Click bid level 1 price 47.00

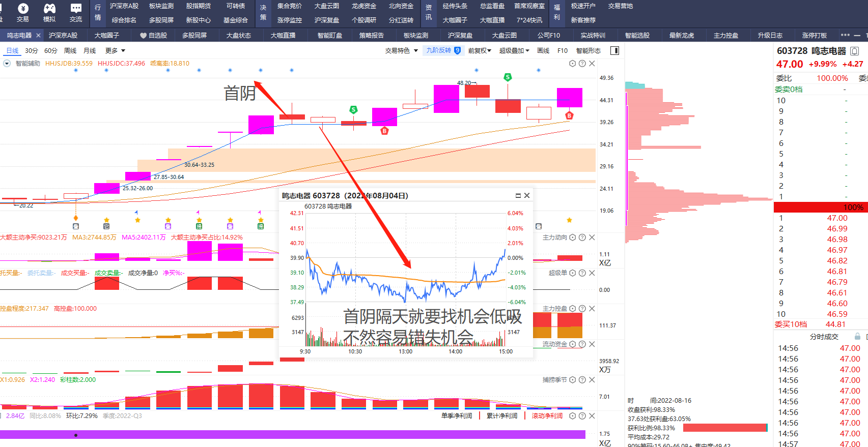(x=837, y=218)
